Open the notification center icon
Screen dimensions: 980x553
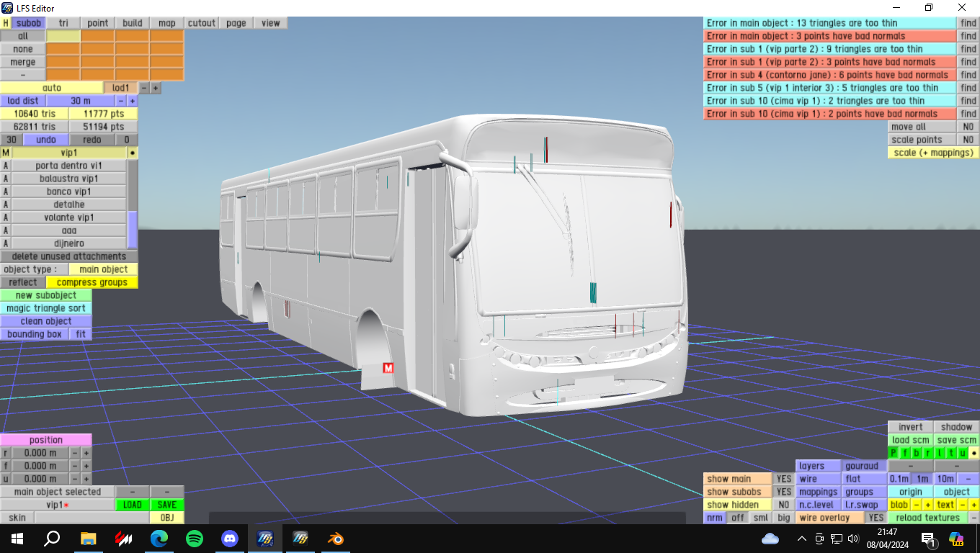tap(929, 539)
